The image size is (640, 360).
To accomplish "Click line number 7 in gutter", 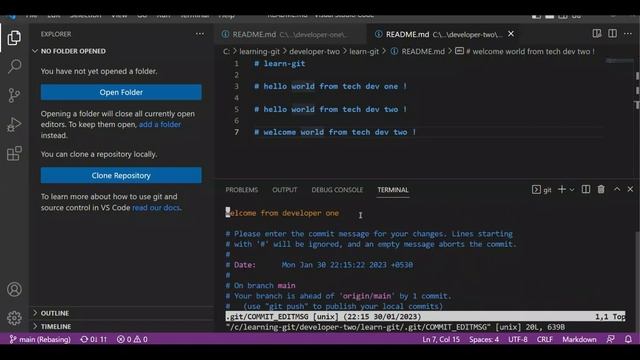I will tap(236, 132).
